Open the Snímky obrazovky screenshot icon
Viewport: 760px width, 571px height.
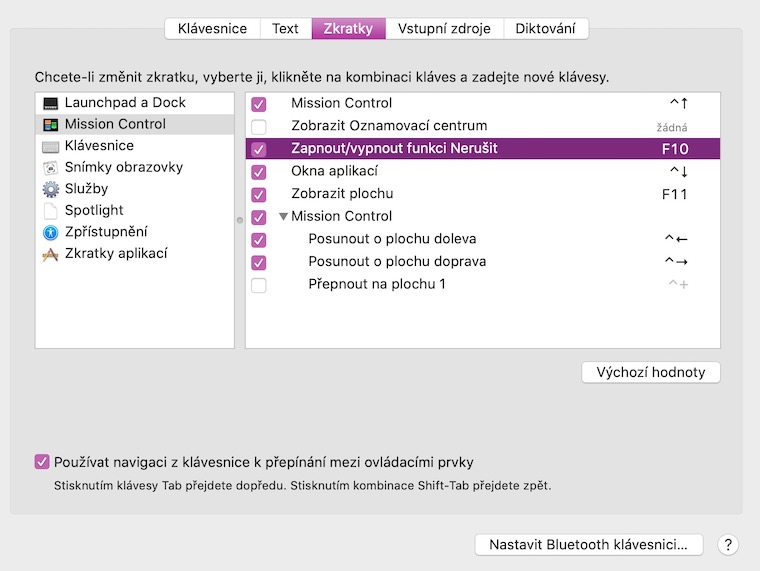50,168
